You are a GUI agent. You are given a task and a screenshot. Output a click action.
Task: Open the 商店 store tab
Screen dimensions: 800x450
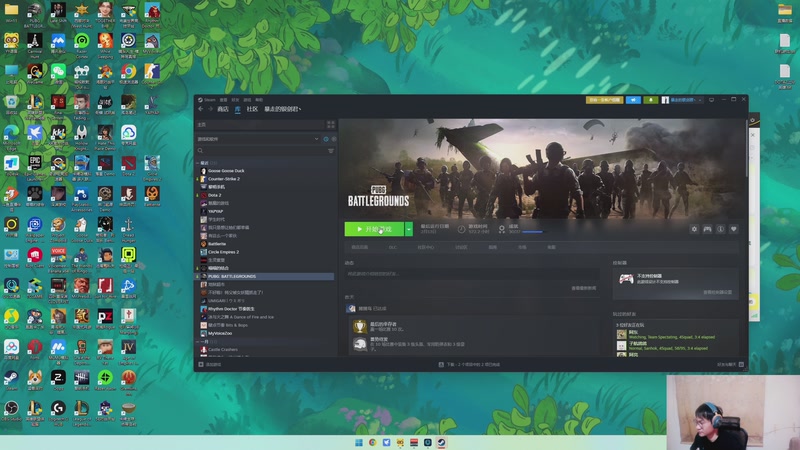pos(223,109)
